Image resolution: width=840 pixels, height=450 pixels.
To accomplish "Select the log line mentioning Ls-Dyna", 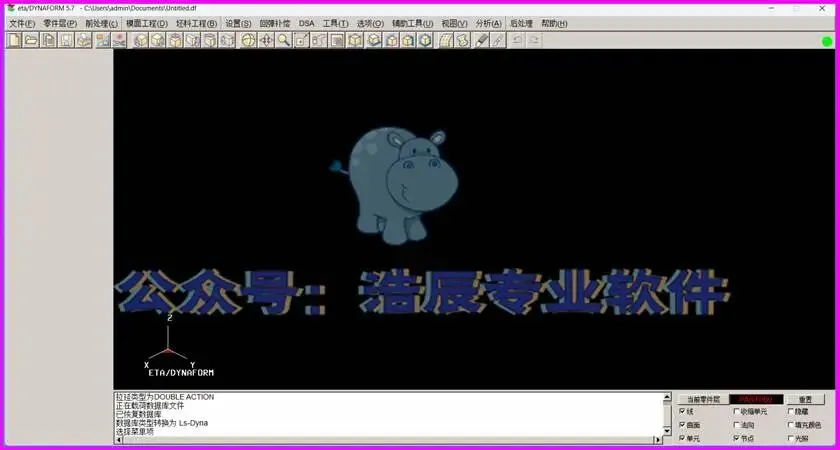I will 162,423.
